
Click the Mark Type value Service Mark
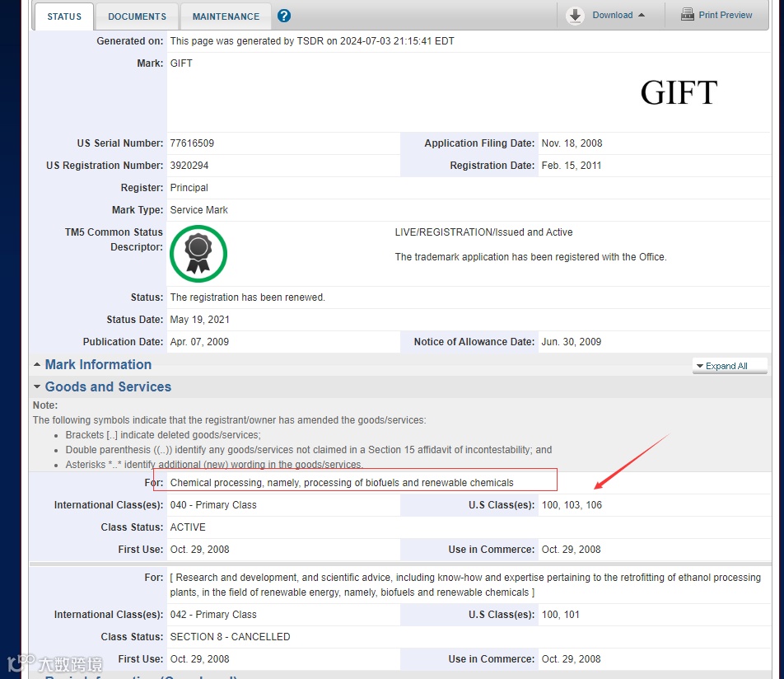pos(199,210)
